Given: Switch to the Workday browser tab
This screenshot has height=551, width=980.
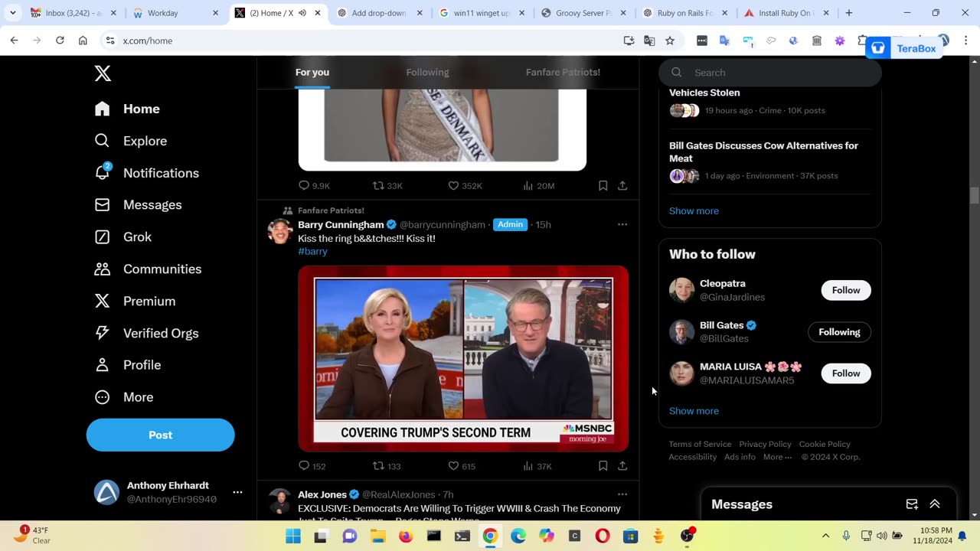Looking at the screenshot, I should click(175, 13).
